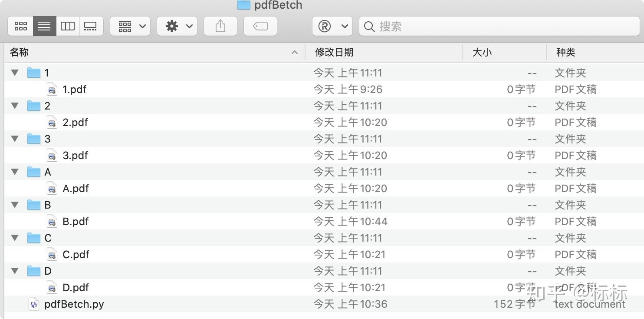
Task: Click the Edit Tags button
Action: click(260, 27)
